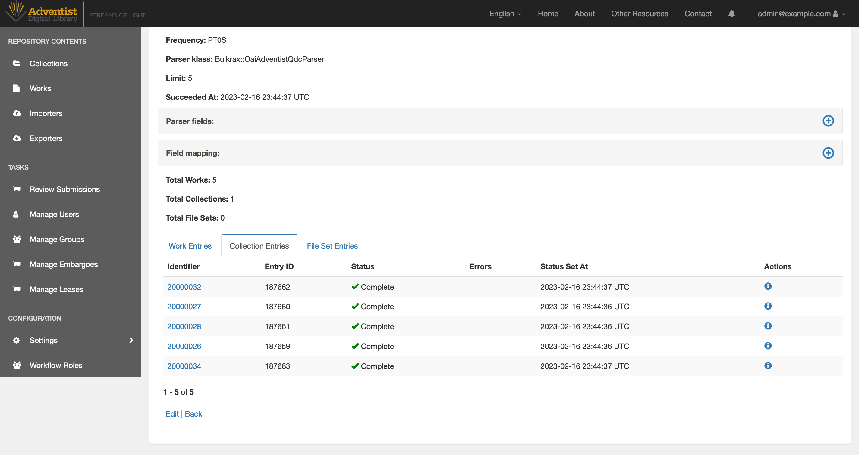Image resolution: width=868 pixels, height=459 pixels.
Task: Click the Collections folder icon
Action: tap(17, 63)
